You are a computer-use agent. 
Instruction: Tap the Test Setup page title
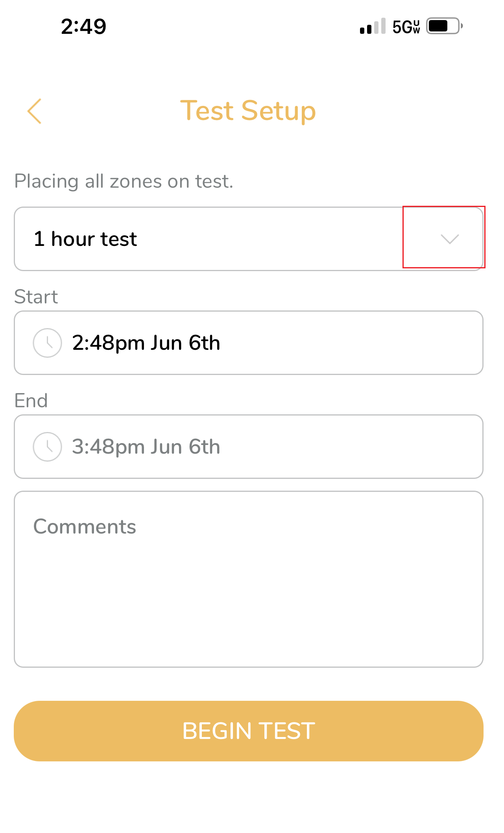pos(248,111)
